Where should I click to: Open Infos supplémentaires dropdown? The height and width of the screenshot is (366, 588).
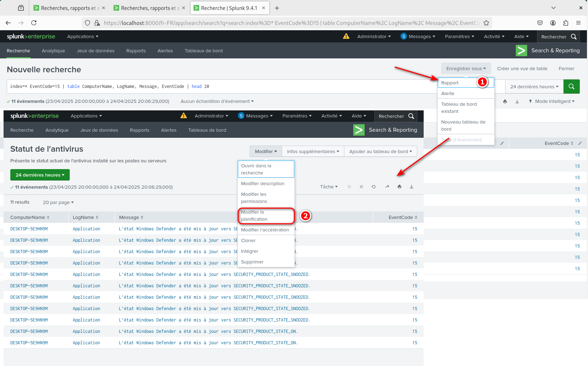[313, 151]
